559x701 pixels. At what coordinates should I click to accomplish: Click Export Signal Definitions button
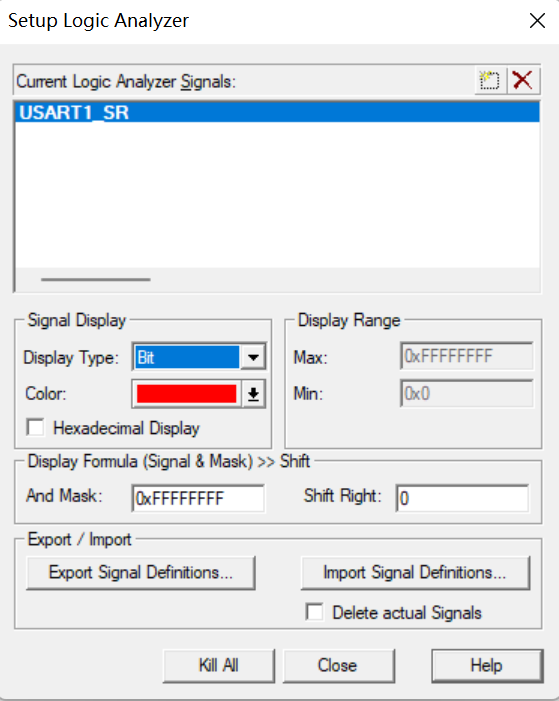coord(141,573)
